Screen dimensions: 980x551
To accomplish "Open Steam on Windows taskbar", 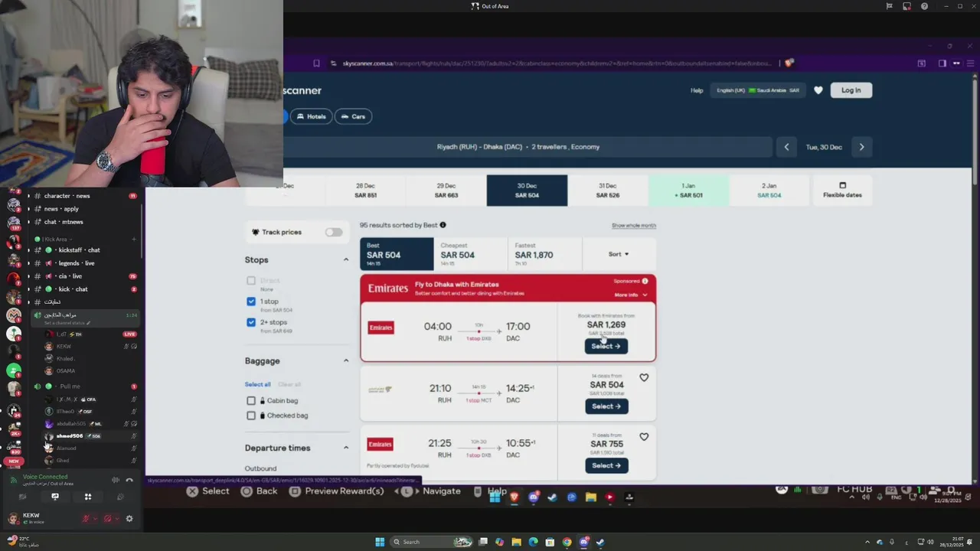I will click(600, 542).
